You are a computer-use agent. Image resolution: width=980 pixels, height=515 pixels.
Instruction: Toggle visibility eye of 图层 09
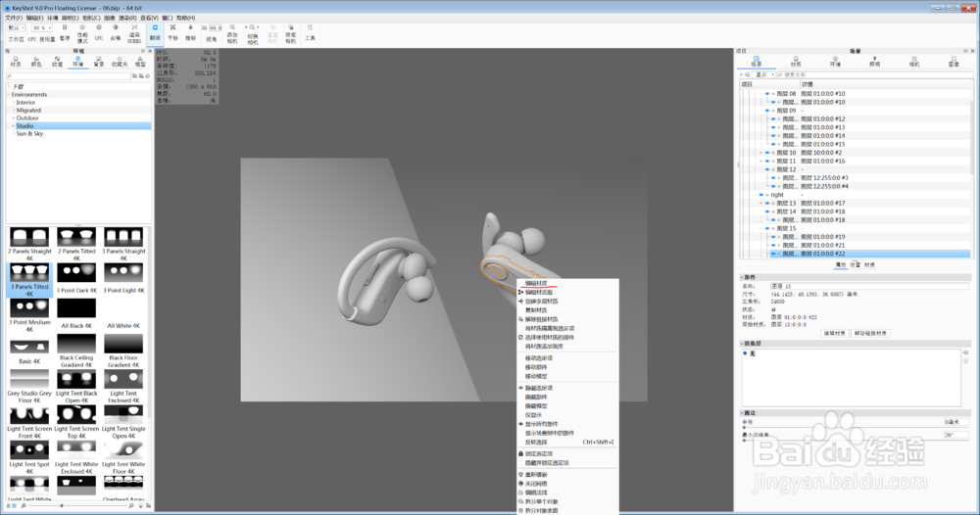[x=767, y=111]
